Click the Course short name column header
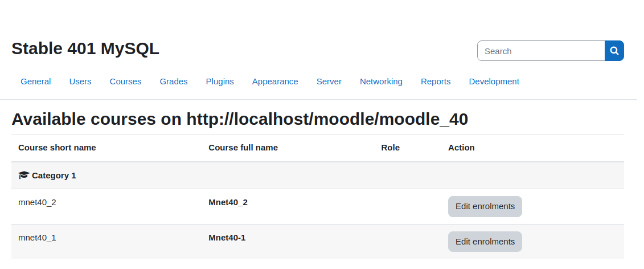 tap(57, 148)
